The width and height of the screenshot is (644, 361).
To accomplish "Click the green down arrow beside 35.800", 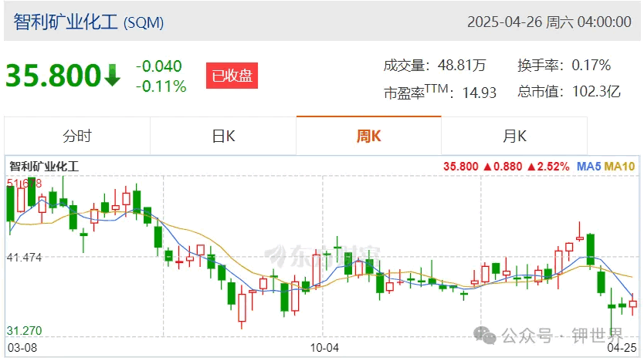I will (x=112, y=75).
